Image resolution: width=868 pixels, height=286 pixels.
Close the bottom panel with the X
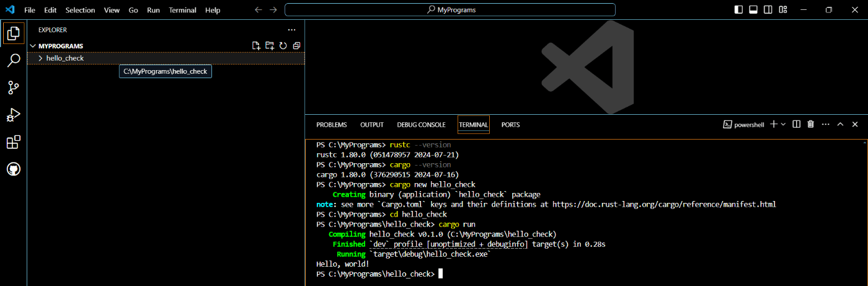coord(855,125)
